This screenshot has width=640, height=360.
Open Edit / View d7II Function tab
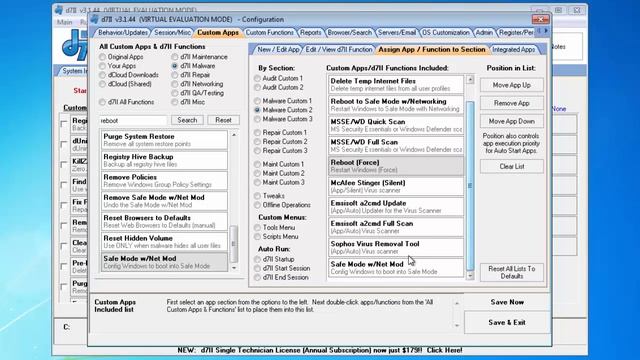tap(339, 49)
